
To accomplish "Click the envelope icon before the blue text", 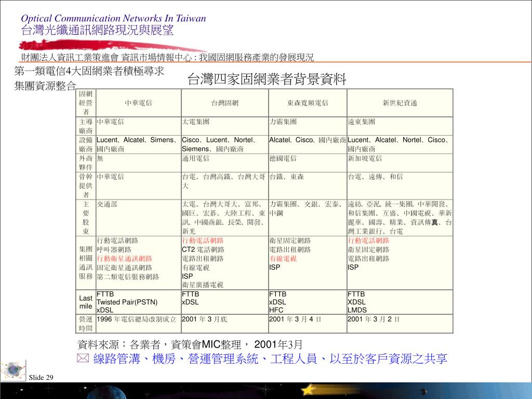I will click(x=83, y=358).
